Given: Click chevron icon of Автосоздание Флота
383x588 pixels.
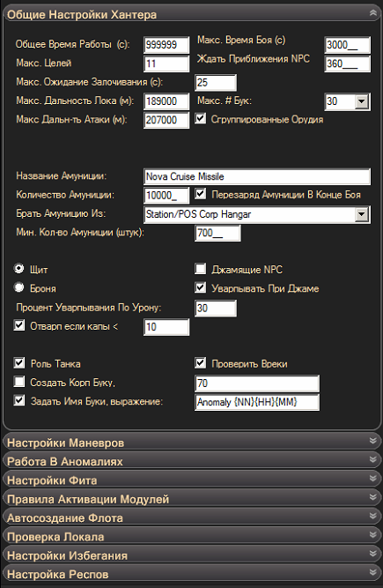Looking at the screenshot, I should tap(372, 516).
